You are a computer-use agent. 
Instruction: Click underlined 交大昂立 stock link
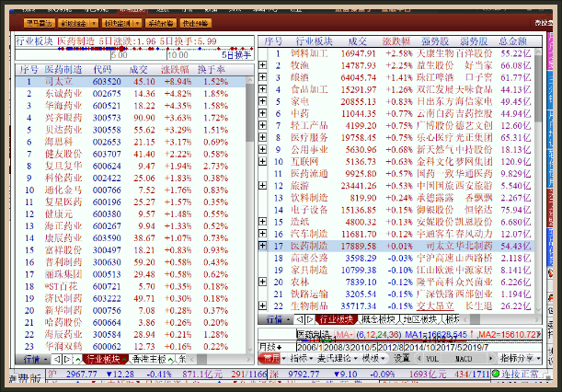coord(435,306)
